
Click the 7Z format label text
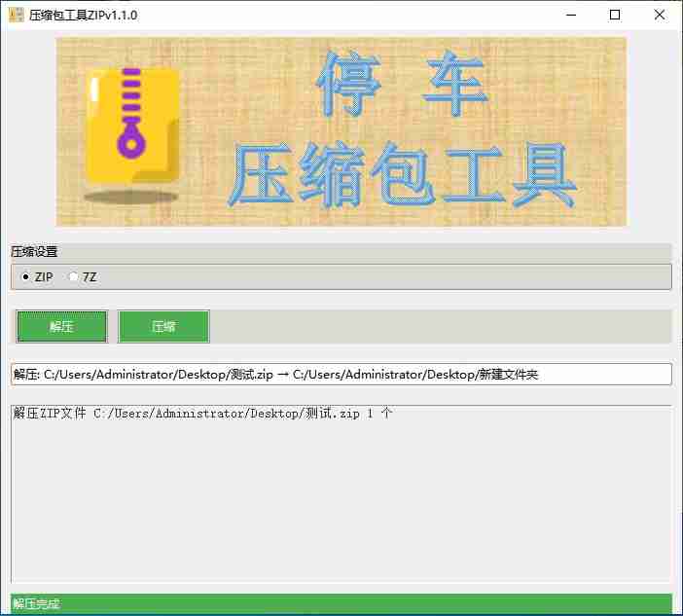point(90,277)
